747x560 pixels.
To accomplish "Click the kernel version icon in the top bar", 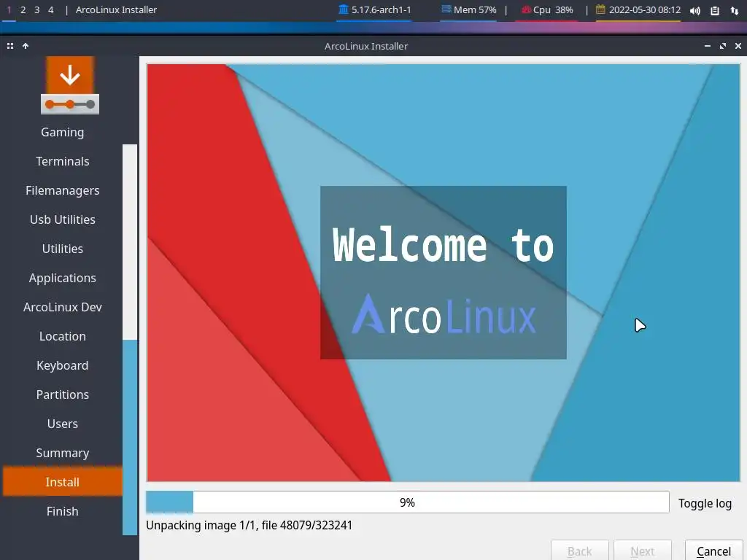I will (343, 9).
